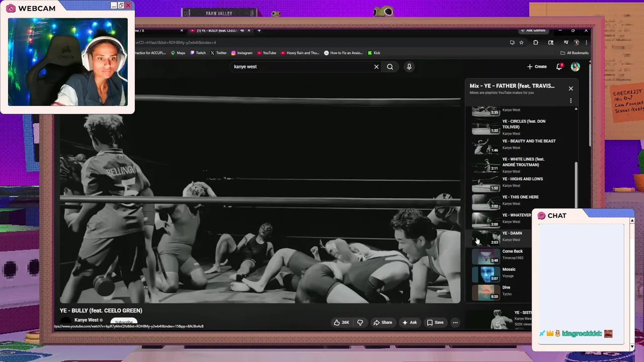Click the playlist panel scrollbar thumb
Screen dimensions: 644x362
tap(576, 185)
